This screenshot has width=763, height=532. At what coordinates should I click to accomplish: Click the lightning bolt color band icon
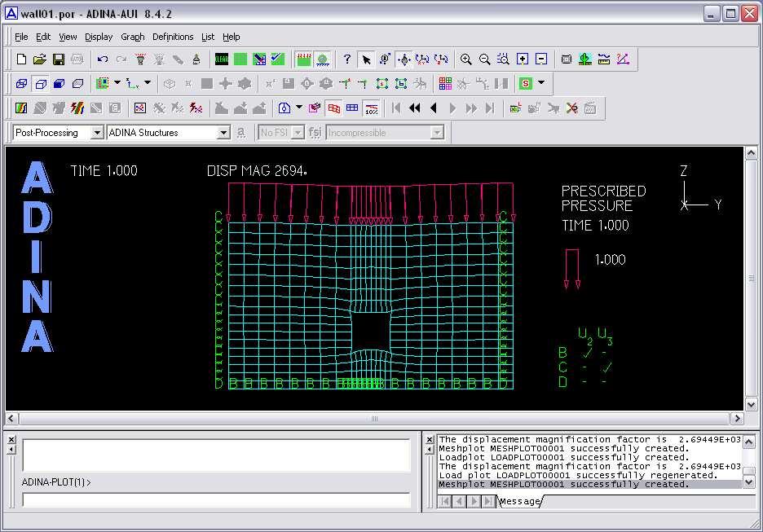77,108
